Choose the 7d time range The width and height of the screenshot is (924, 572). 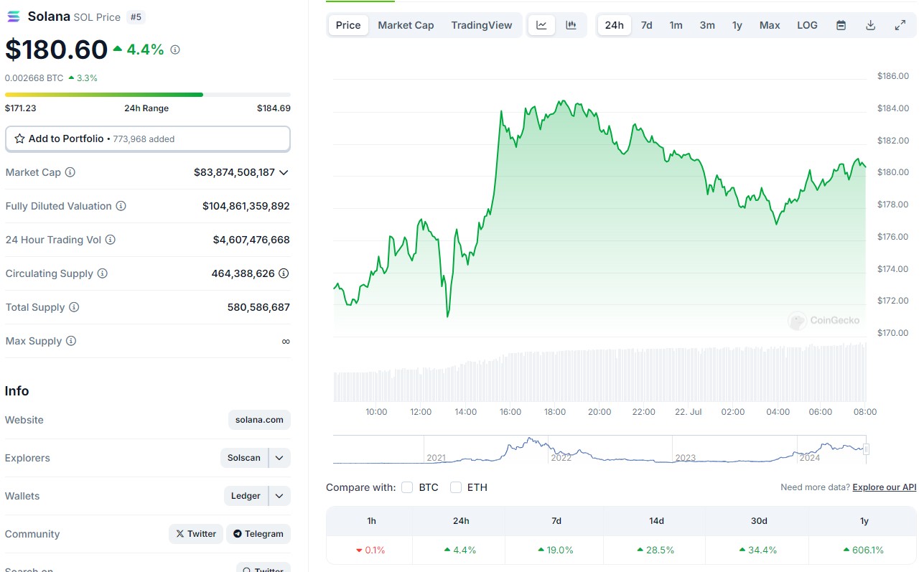pyautogui.click(x=647, y=25)
